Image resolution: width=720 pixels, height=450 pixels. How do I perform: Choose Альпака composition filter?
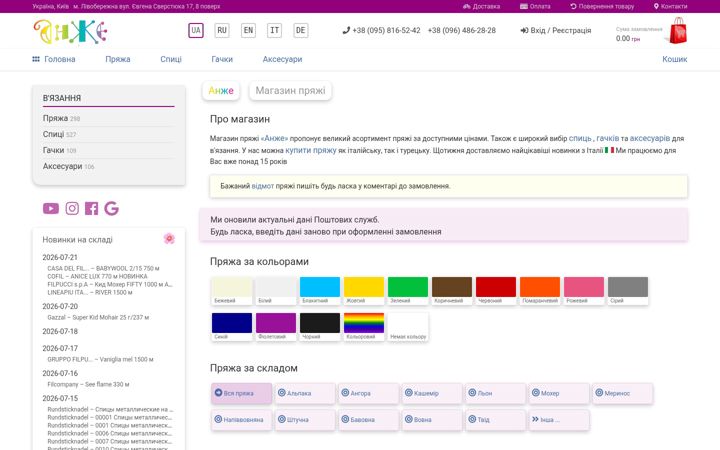(x=305, y=394)
